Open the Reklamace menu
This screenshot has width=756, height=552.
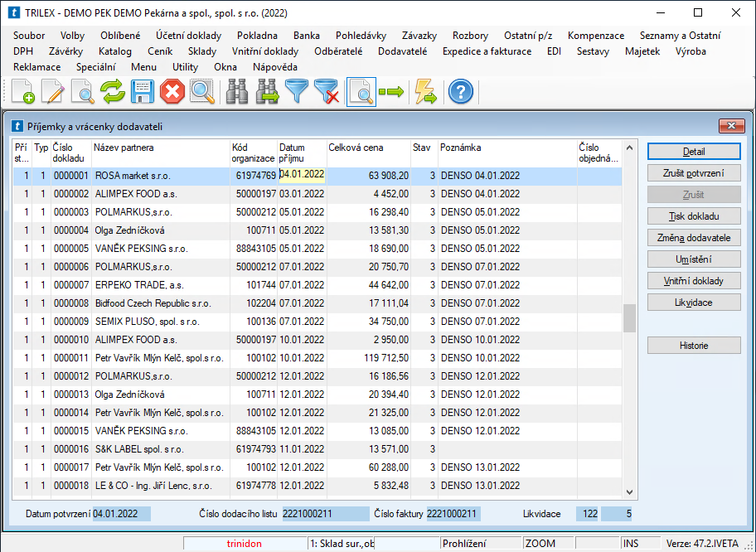pyautogui.click(x=37, y=67)
